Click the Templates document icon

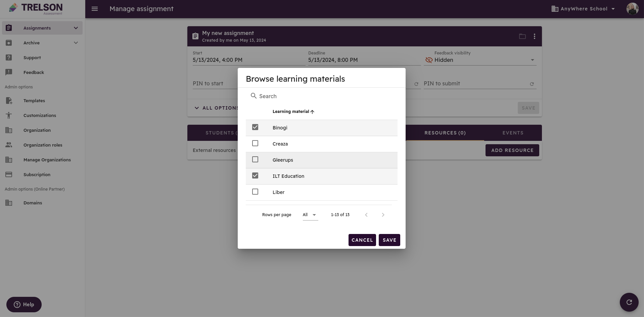9,101
